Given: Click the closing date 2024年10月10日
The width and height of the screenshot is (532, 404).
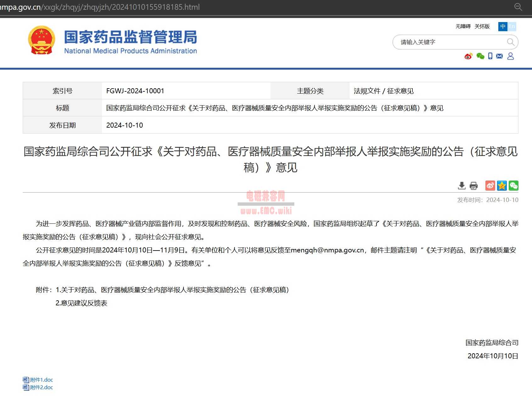Looking at the screenshot, I should coord(493,356).
